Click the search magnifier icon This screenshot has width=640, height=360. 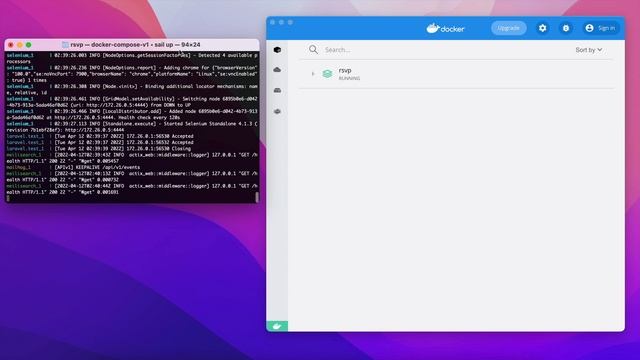coord(313,50)
